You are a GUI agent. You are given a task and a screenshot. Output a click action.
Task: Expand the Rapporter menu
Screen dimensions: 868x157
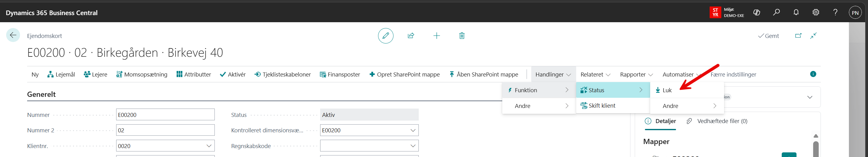pos(636,75)
